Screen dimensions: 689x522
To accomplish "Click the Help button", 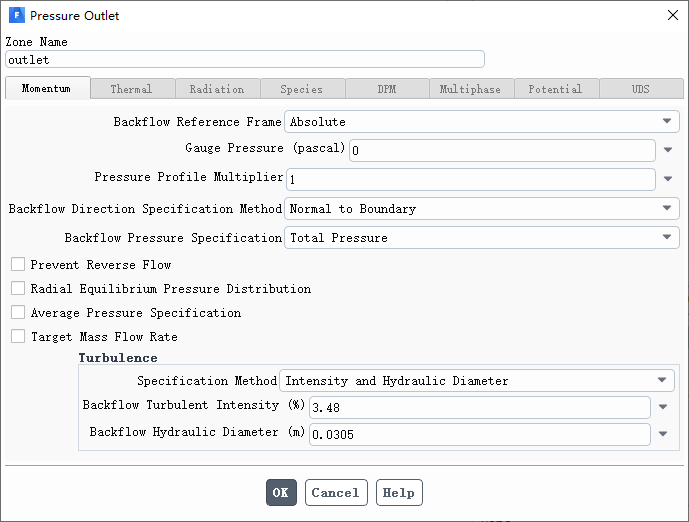I will coord(399,493).
